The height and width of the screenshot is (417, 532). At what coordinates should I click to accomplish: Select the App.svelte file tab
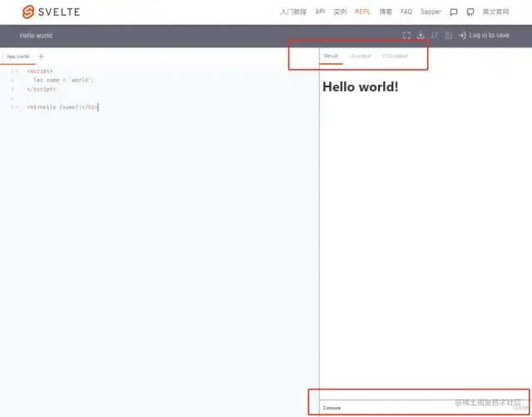[x=18, y=56]
